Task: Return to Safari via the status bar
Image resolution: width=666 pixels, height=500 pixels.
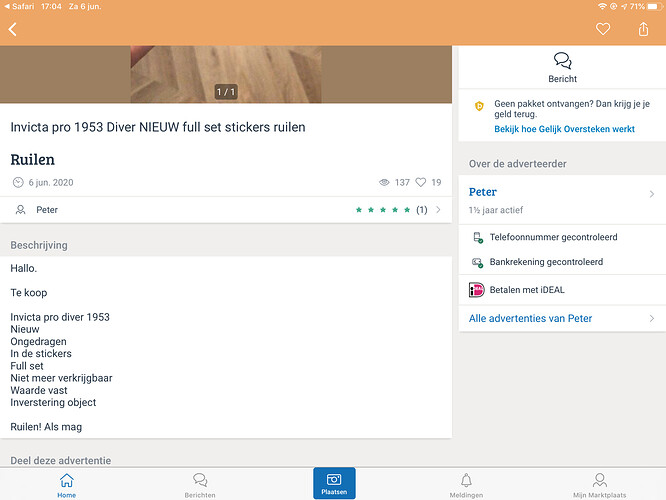Action: [x=19, y=6]
